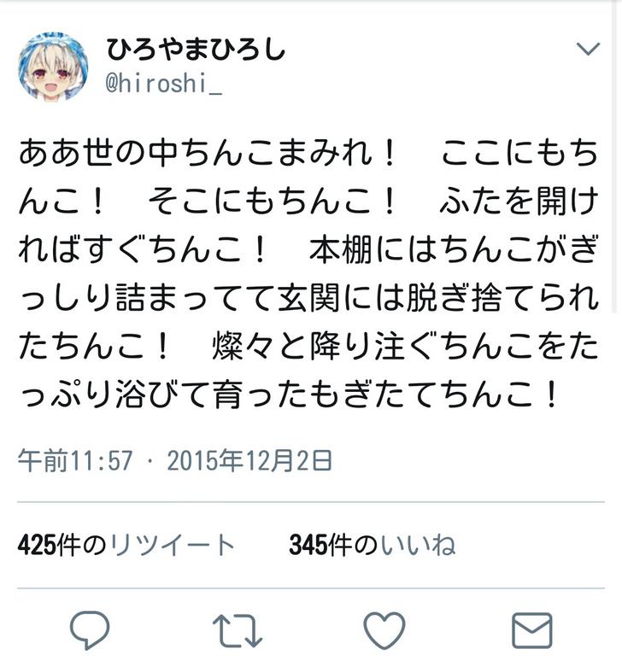The image size is (622, 672).
Task: Click the 425 retweet count number
Action: (37, 545)
